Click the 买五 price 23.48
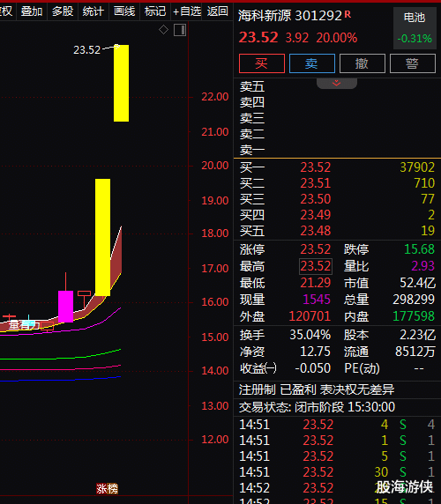The height and width of the screenshot is (504, 441). [x=315, y=231]
